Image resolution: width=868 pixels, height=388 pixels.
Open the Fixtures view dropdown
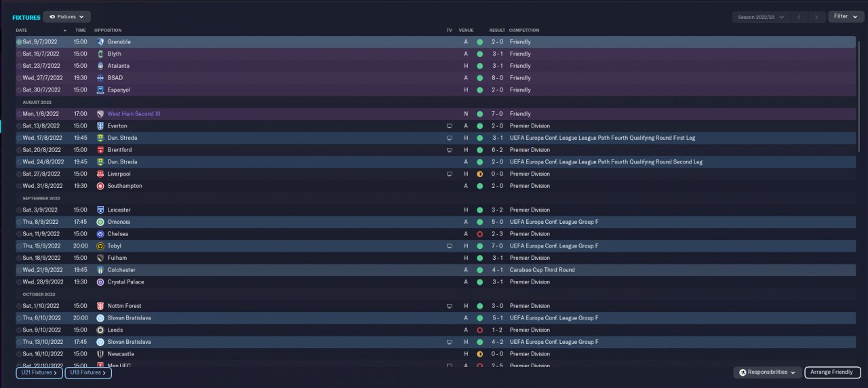[x=66, y=17]
